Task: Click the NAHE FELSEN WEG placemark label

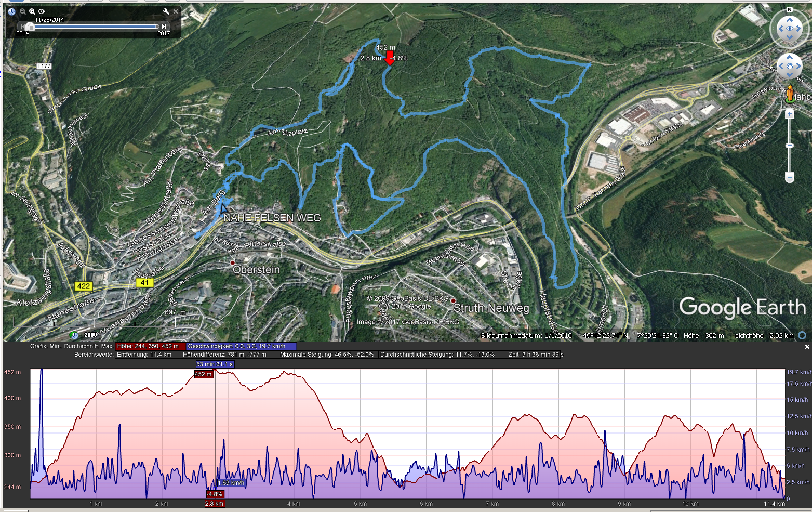Action: (x=272, y=218)
